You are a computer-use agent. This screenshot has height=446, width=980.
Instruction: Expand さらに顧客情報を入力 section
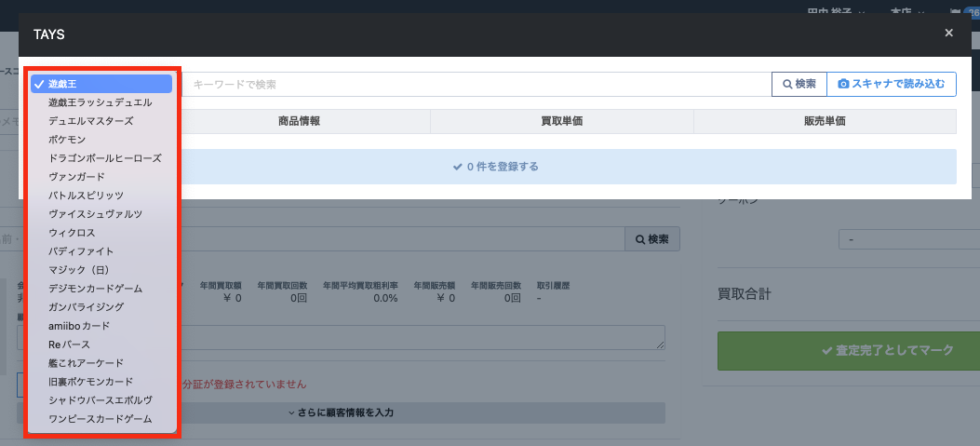[341, 412]
